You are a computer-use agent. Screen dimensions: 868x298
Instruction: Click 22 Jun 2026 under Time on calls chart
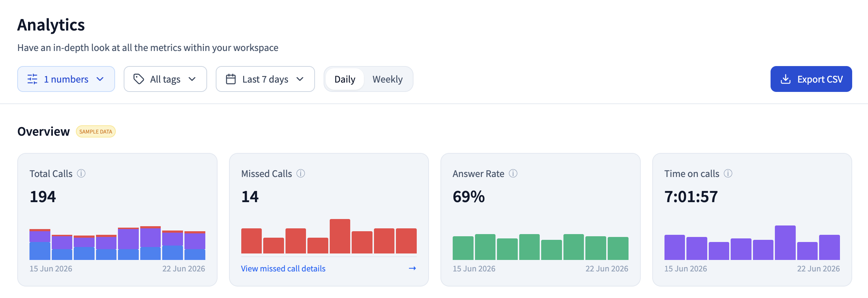click(x=818, y=269)
